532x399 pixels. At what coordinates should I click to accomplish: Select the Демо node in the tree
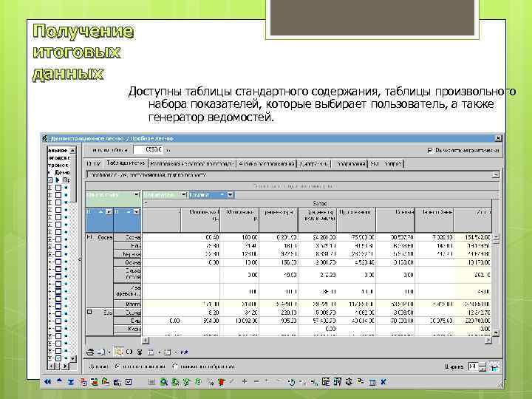62,172
